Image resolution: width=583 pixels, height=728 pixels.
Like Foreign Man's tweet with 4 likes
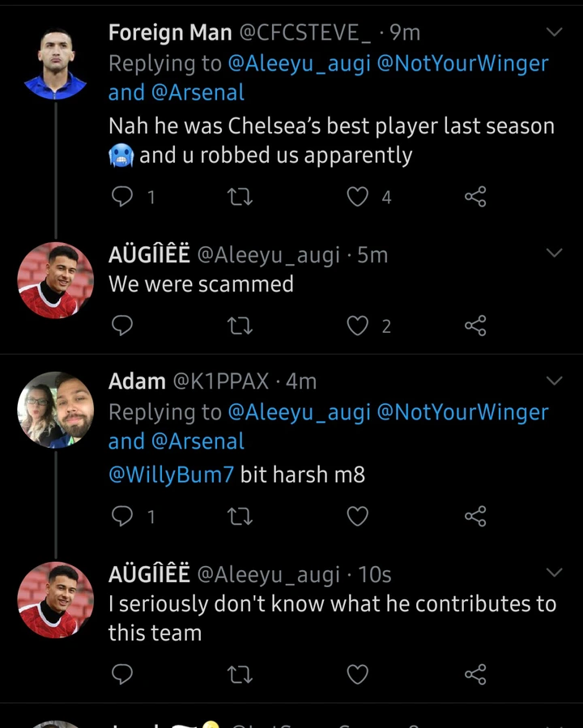[357, 197]
